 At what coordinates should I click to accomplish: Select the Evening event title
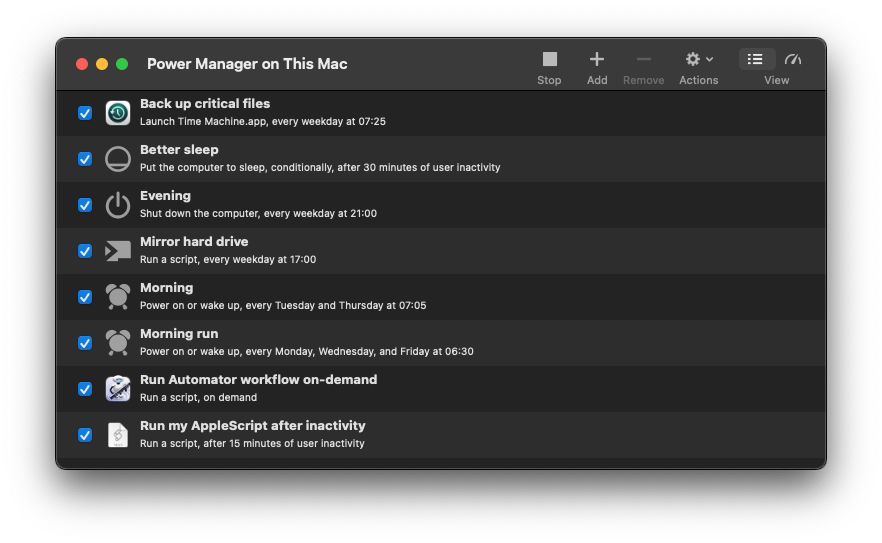point(165,196)
